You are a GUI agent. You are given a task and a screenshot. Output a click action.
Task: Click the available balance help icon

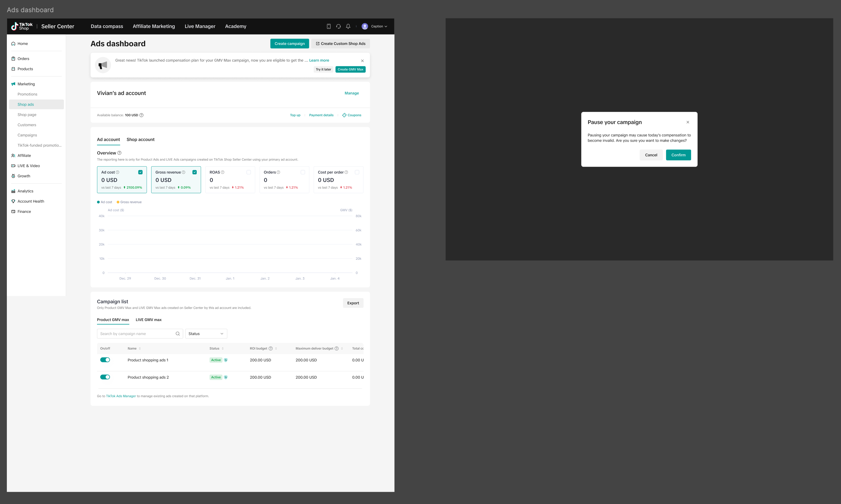tap(142, 115)
